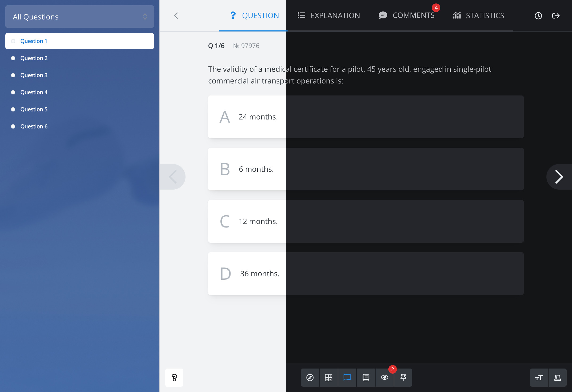Select Question 1 in the sidebar

point(79,41)
